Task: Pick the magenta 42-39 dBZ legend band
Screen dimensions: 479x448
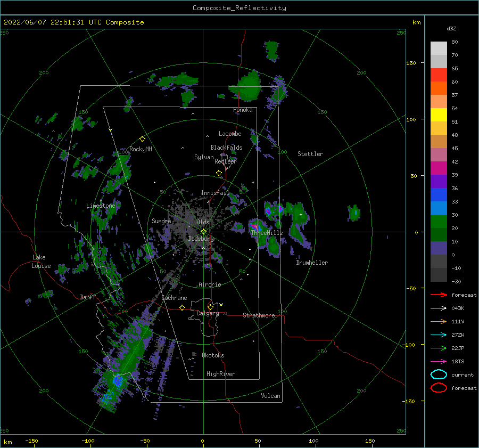Action: click(439, 168)
